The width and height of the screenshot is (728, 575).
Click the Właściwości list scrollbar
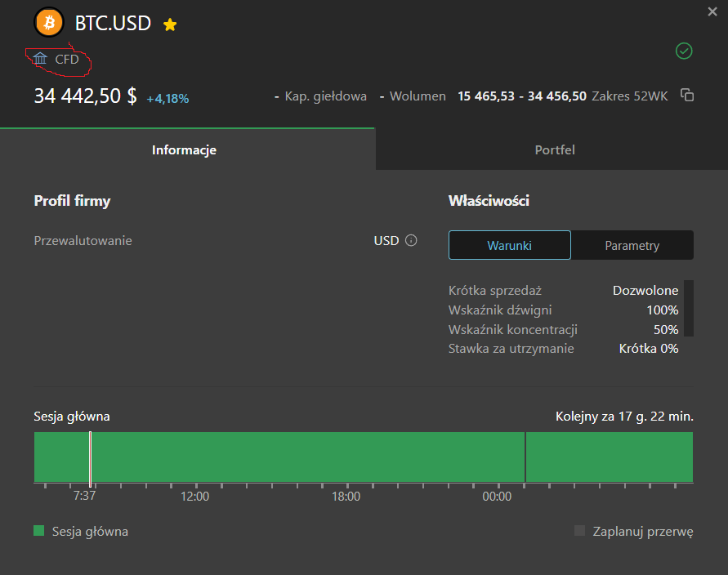coord(689,308)
